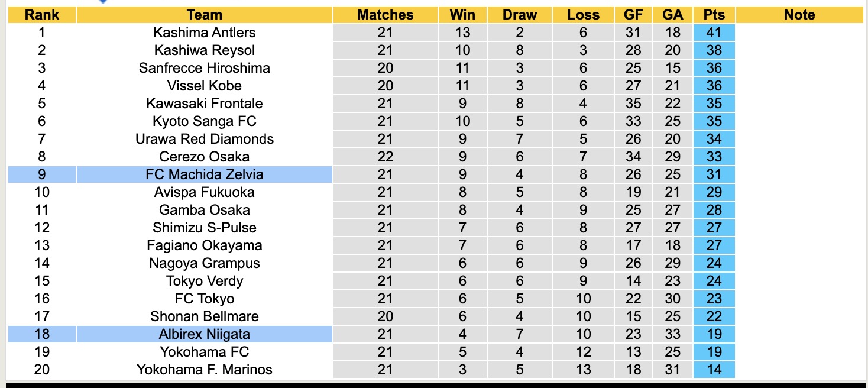868x388 pixels.
Task: Select the Pts column header
Action: point(714,15)
